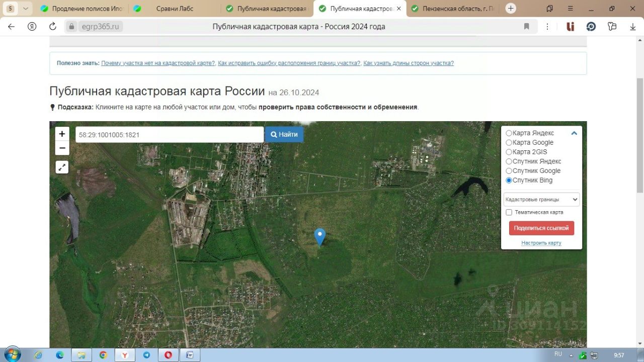Image resolution: width=644 pixels, height=362 pixels.
Task: Launch Internet Explorer from the taskbar
Action: [x=38, y=355]
